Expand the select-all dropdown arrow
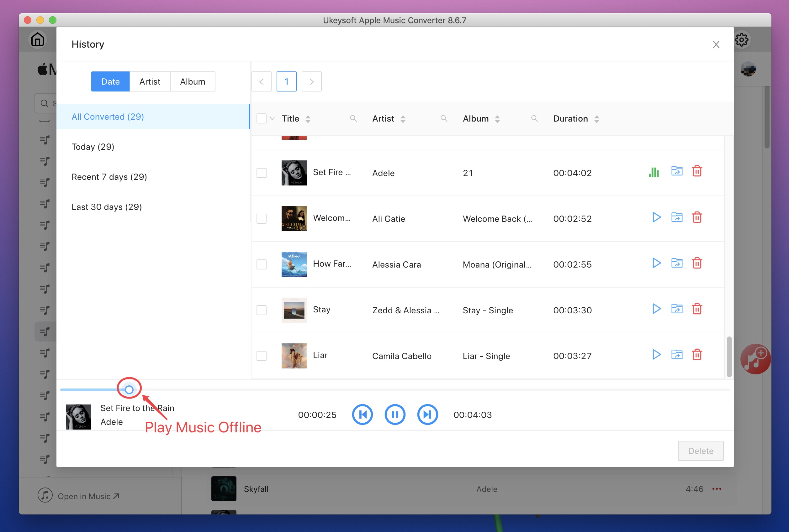 coord(272,118)
